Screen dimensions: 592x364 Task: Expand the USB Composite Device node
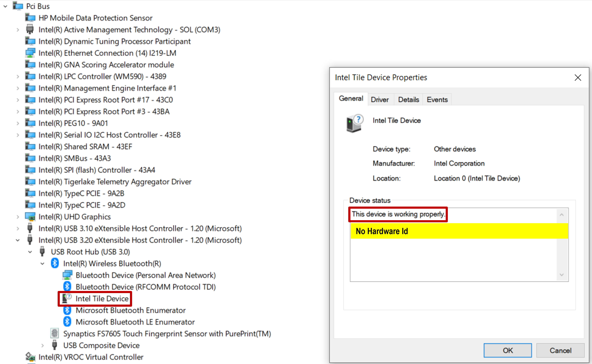42,345
